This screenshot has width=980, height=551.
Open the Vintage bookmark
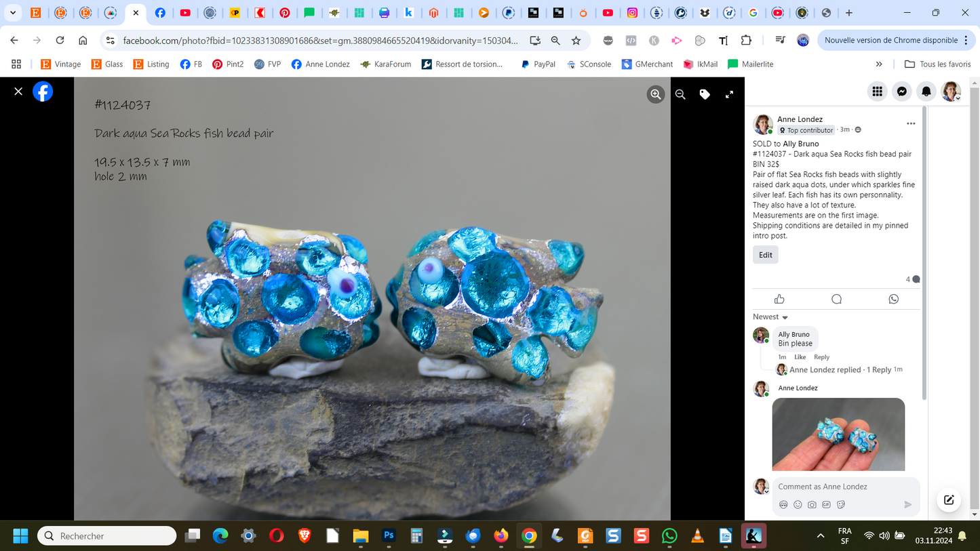(60, 64)
